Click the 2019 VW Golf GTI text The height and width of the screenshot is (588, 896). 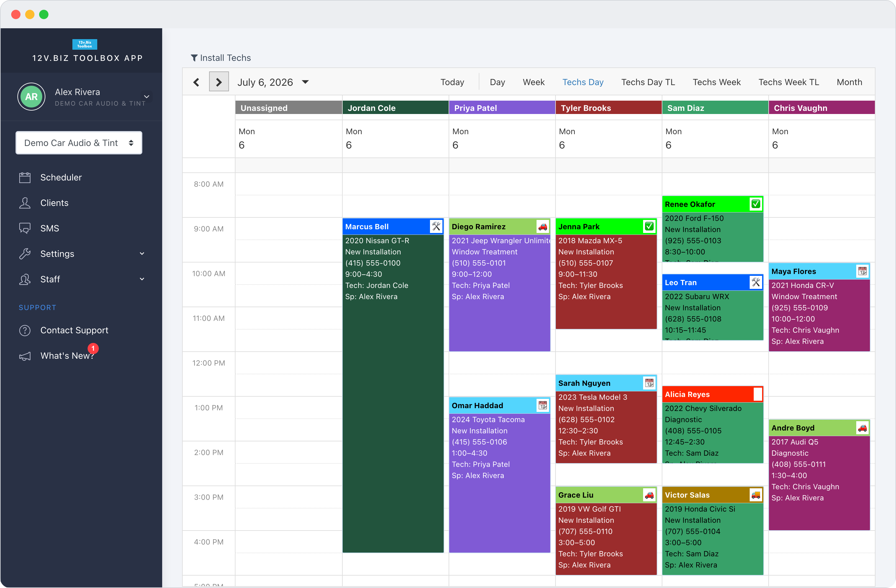(x=589, y=508)
